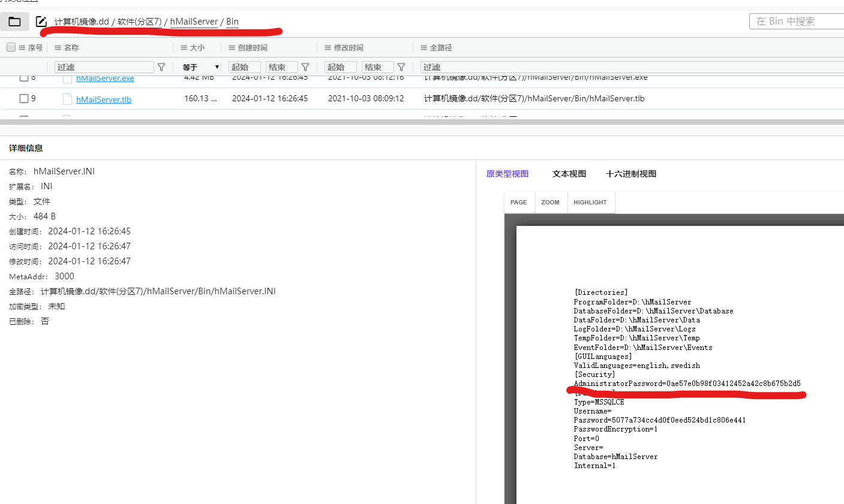Click 创建时间 column header label
The height and width of the screenshot is (504, 844).
pos(253,48)
